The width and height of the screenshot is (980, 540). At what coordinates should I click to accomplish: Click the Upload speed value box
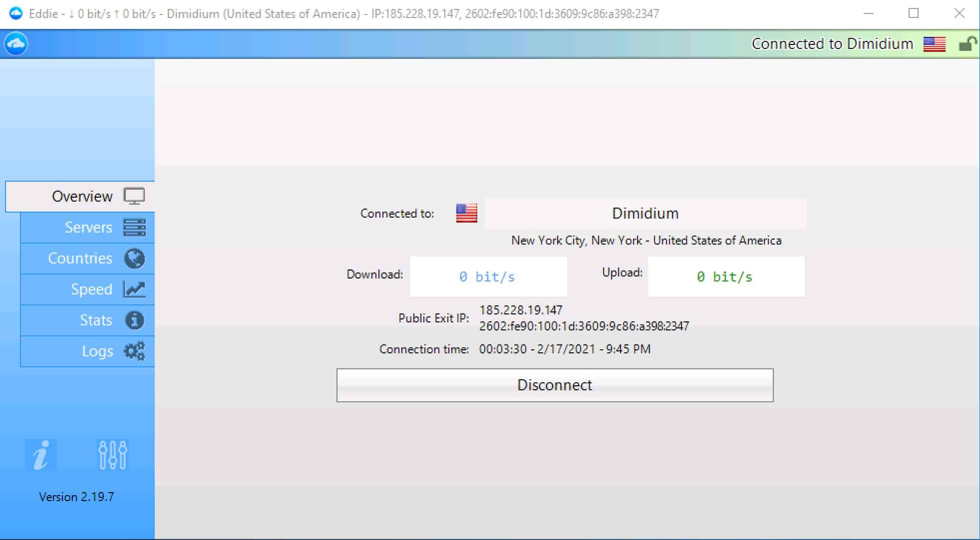point(726,276)
